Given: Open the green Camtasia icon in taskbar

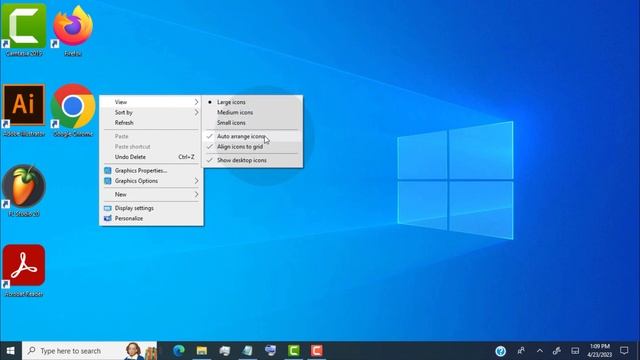Looking at the screenshot, I should (x=294, y=351).
